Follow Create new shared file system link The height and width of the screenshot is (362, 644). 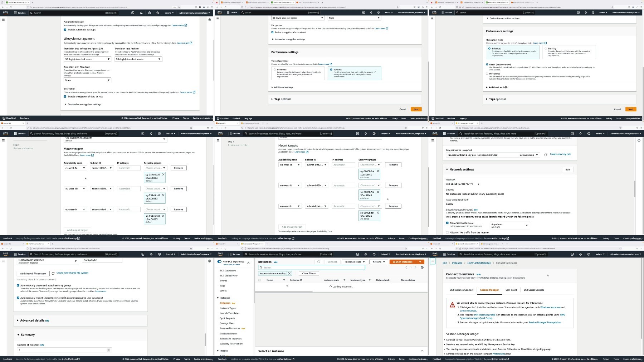pyautogui.click(x=72, y=273)
